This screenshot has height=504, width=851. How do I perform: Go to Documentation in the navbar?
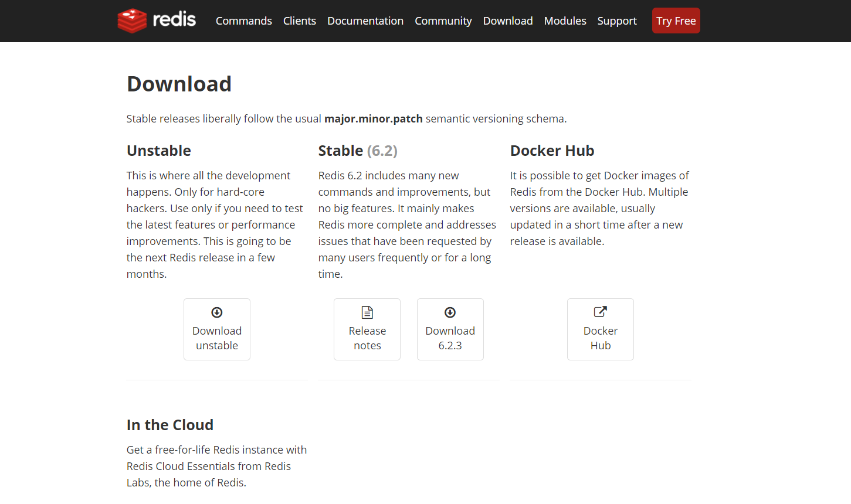(x=365, y=21)
